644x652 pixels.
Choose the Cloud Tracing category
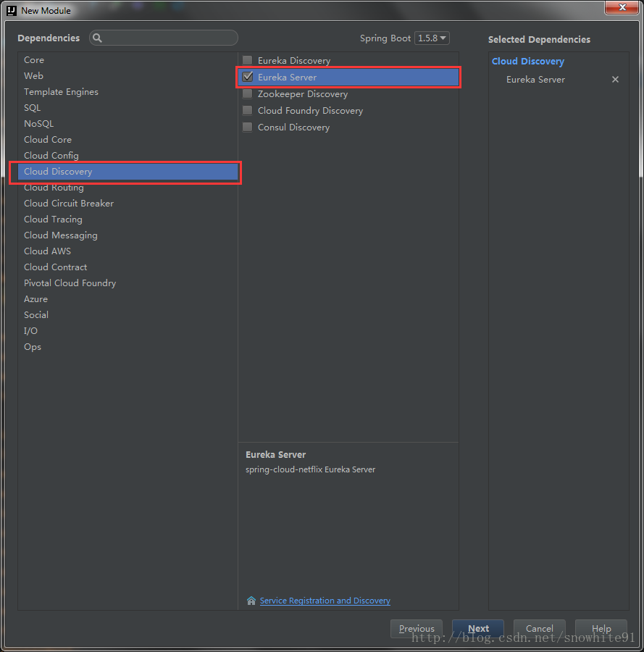coord(127,219)
